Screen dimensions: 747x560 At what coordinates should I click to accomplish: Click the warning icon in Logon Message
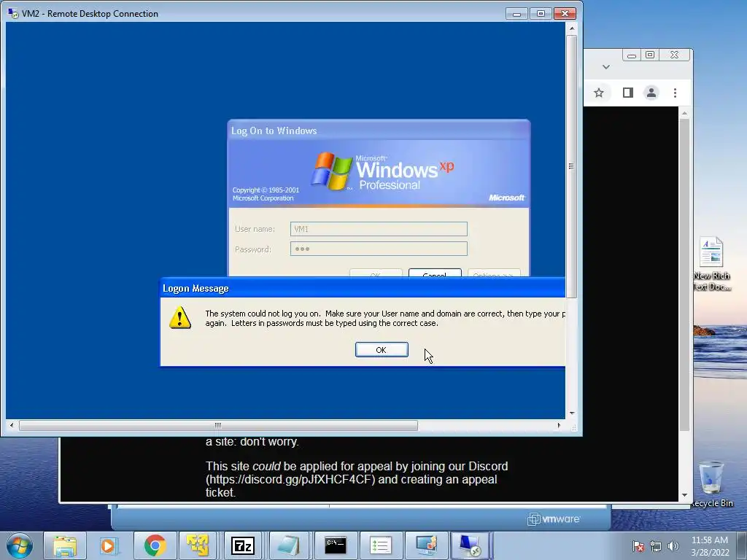coord(180,318)
